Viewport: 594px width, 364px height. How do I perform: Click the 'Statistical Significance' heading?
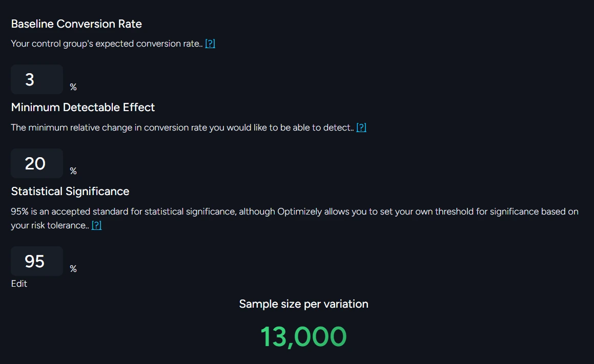[x=70, y=191]
